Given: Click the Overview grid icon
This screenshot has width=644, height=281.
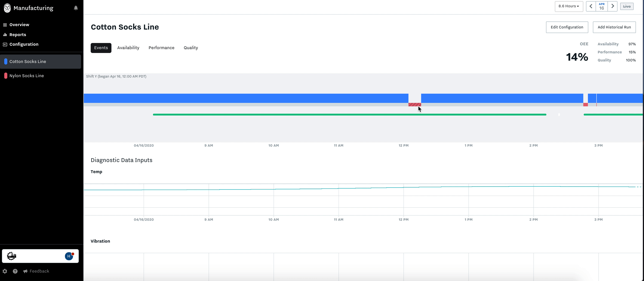Looking at the screenshot, I should tap(5, 25).
